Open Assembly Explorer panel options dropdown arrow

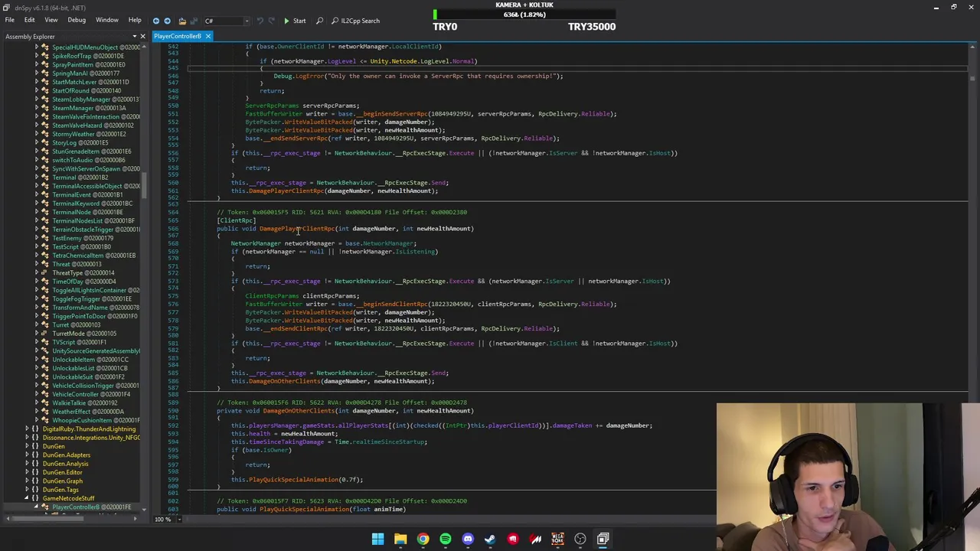[135, 36]
